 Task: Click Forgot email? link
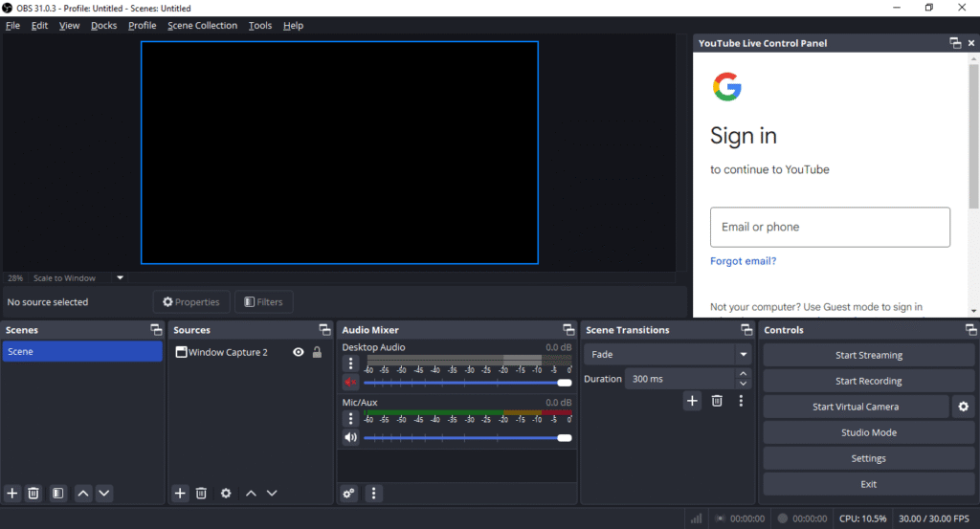pos(743,261)
